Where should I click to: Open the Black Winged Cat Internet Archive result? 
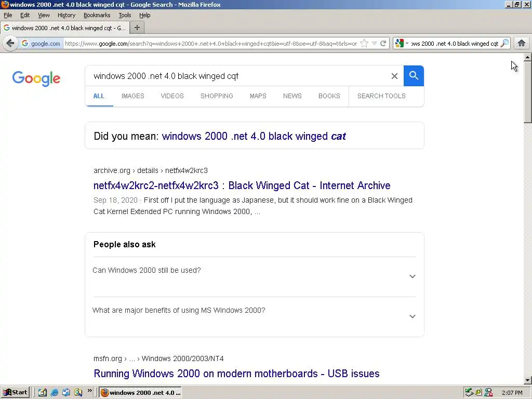242,185
